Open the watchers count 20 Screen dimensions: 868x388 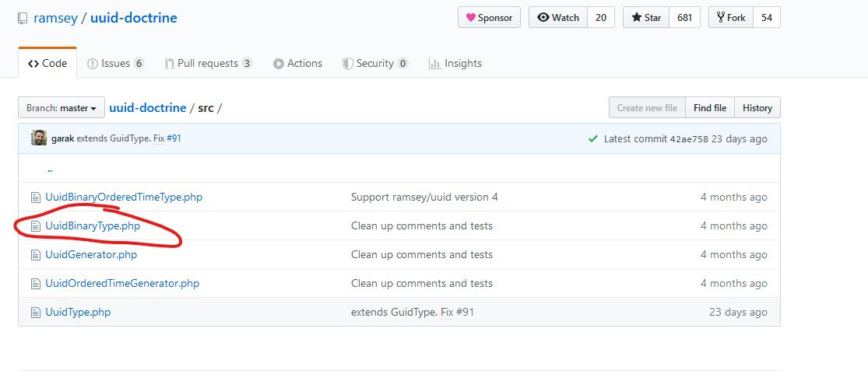pos(601,17)
